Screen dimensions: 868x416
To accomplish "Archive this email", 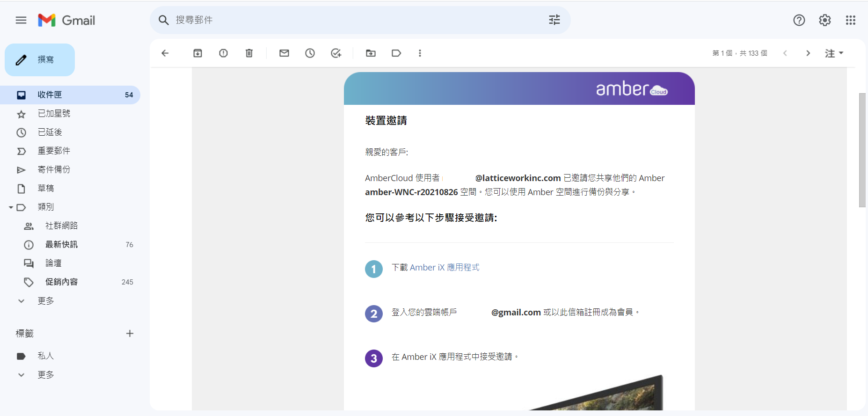I will (x=198, y=53).
